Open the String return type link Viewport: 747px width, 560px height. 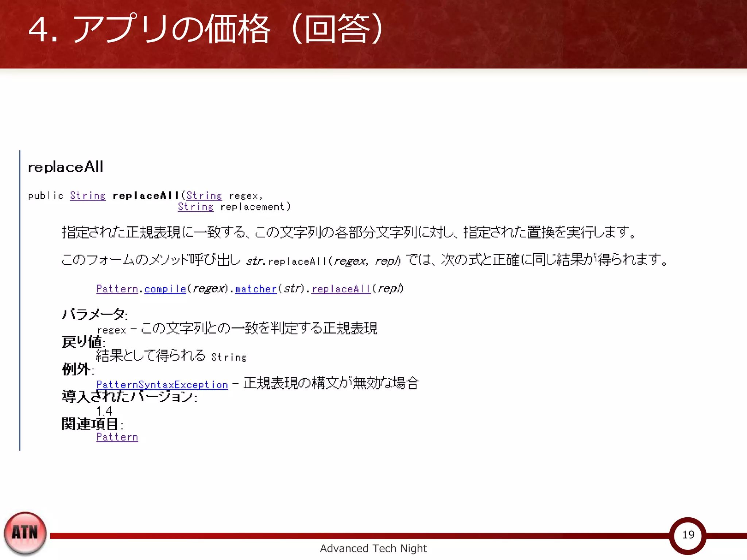point(88,196)
